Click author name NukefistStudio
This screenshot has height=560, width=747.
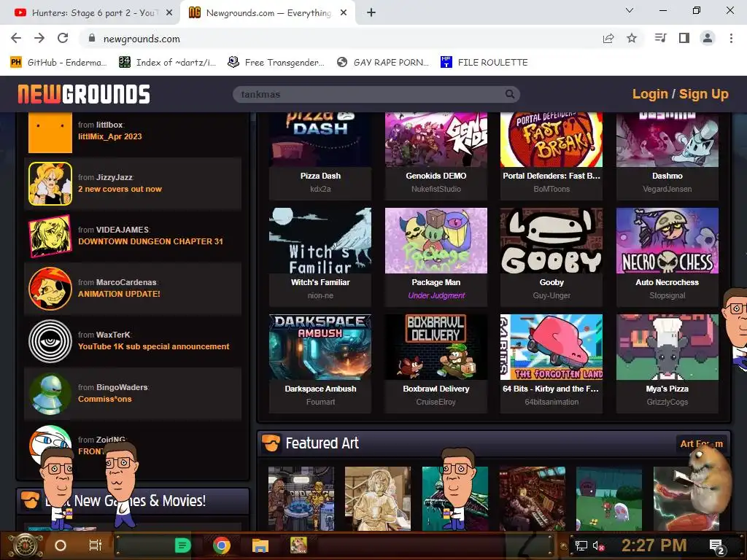point(436,189)
